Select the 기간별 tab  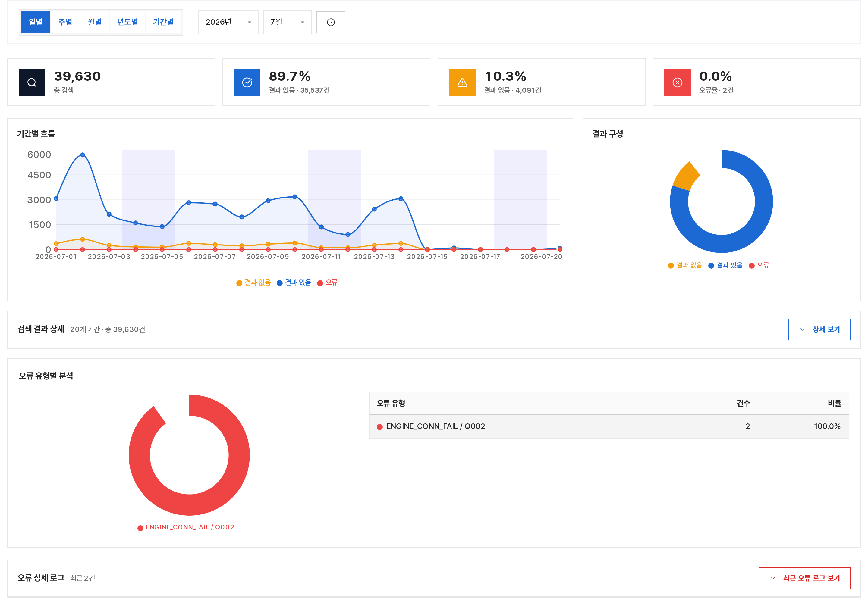pyautogui.click(x=163, y=22)
